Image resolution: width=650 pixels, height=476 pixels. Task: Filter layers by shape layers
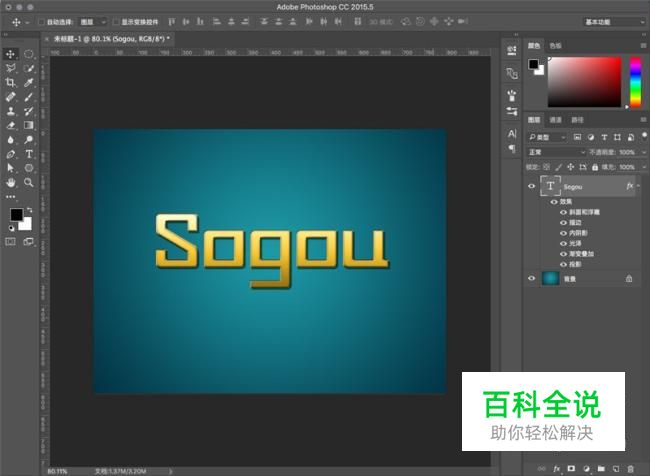[x=617, y=137]
